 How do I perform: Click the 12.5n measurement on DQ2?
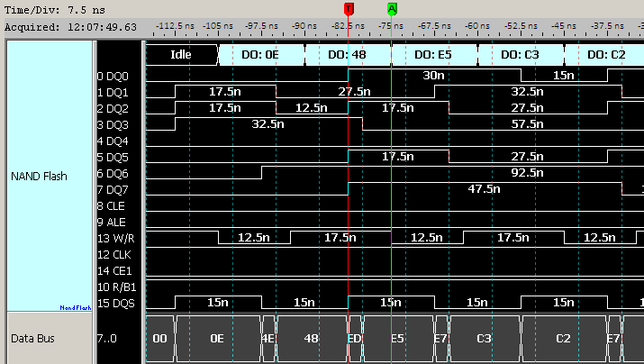click(312, 107)
